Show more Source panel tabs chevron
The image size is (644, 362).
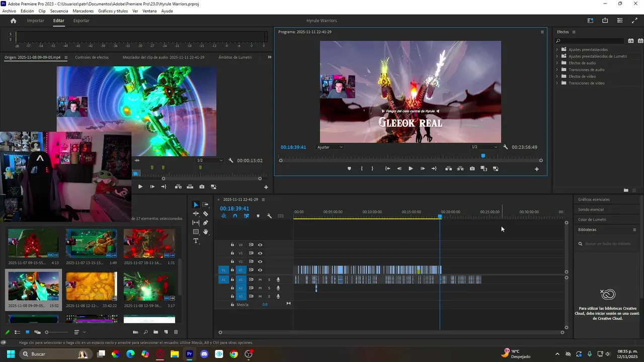(x=269, y=57)
